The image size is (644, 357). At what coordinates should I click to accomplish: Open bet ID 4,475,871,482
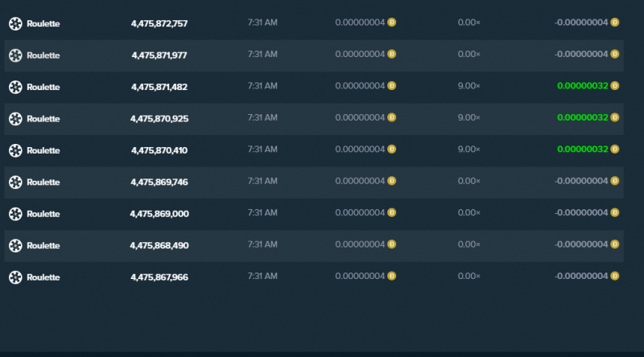[x=159, y=87]
